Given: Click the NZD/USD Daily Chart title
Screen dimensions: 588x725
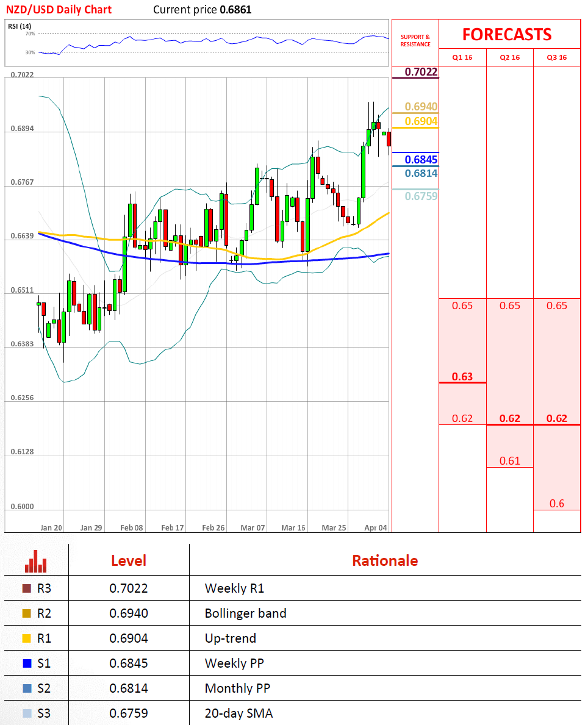Looking at the screenshot, I should (x=59, y=10).
